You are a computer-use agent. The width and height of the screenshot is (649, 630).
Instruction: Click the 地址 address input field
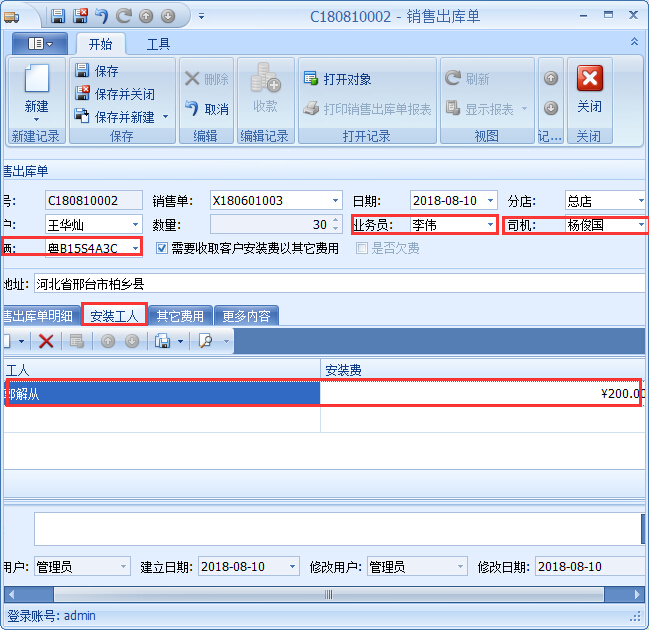[338, 284]
